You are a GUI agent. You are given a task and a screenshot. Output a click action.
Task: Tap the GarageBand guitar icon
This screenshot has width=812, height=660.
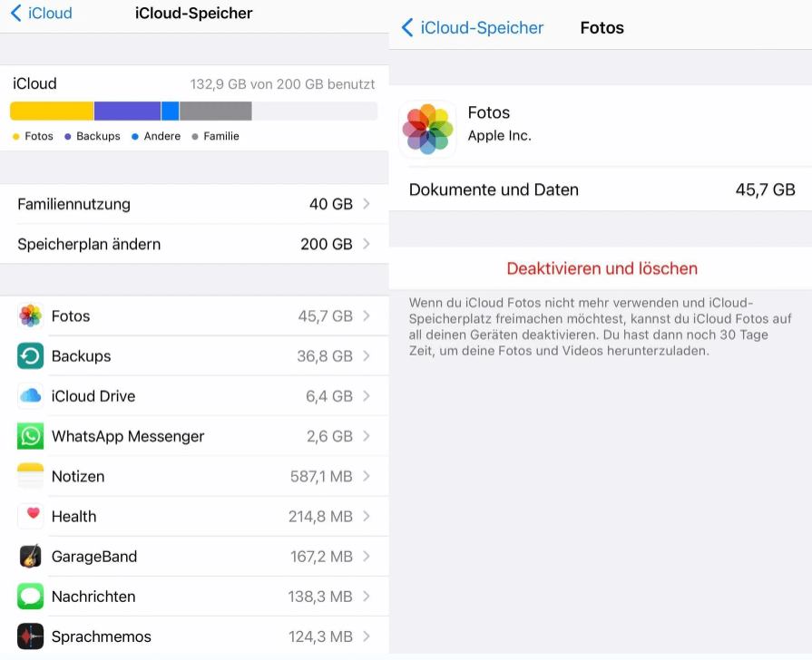click(x=31, y=556)
